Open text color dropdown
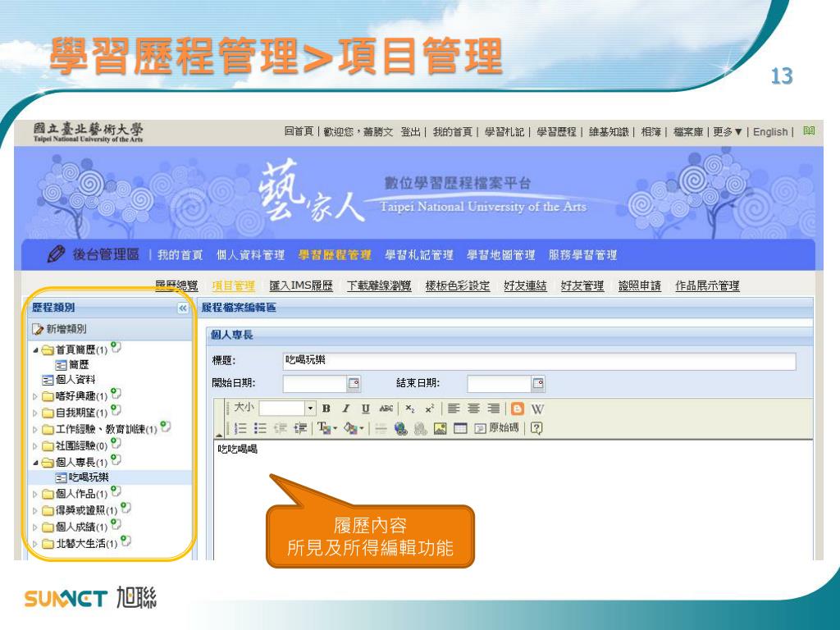Viewport: 840px width, 630px height. coord(327,428)
